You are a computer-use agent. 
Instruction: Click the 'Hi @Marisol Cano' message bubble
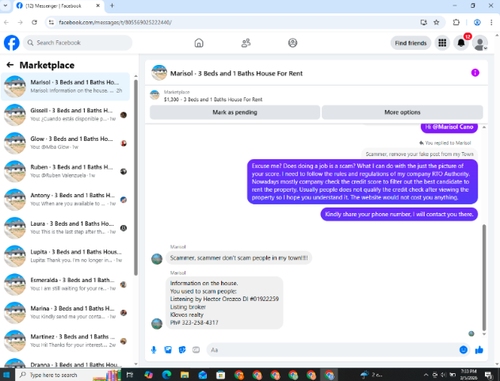coord(449,127)
